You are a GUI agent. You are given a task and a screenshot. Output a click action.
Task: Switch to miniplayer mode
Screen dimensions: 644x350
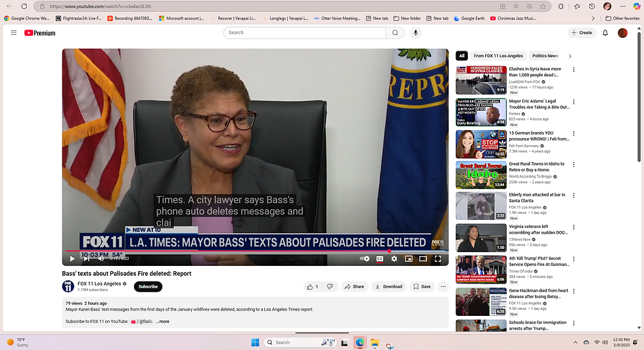(409, 259)
